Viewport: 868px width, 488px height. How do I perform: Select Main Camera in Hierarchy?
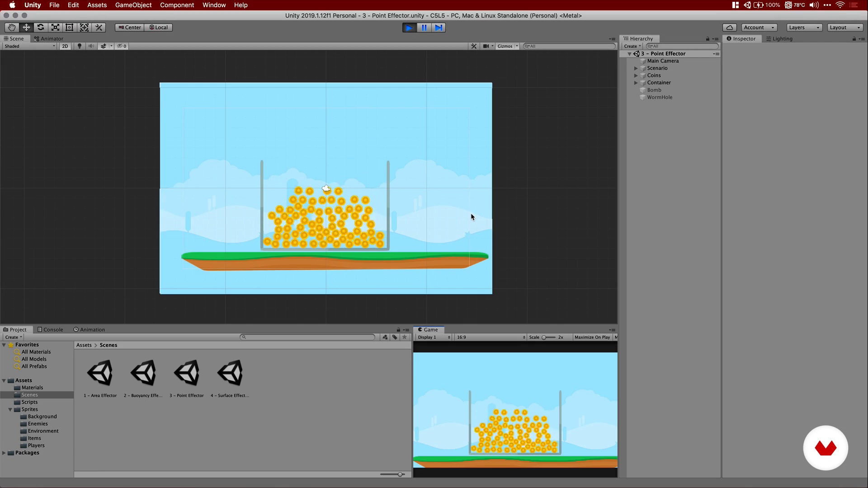[x=663, y=61]
